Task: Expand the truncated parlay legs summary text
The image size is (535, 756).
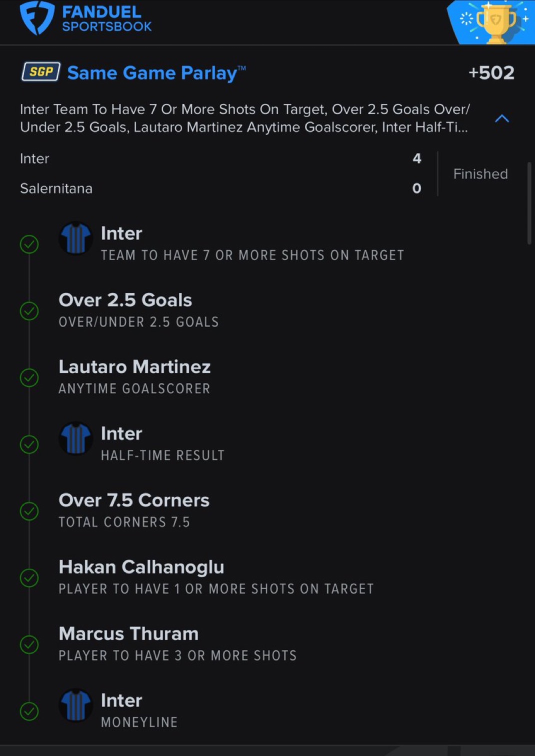Action: pyautogui.click(x=244, y=118)
